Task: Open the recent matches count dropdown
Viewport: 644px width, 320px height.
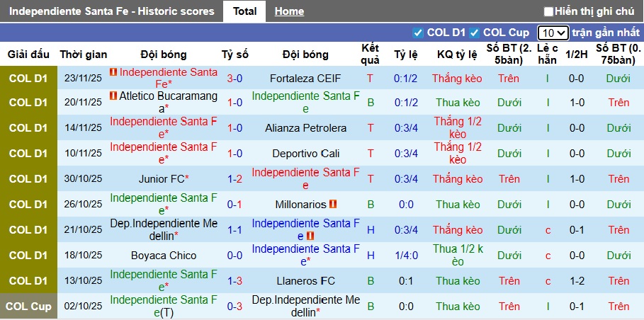Action: (x=553, y=33)
